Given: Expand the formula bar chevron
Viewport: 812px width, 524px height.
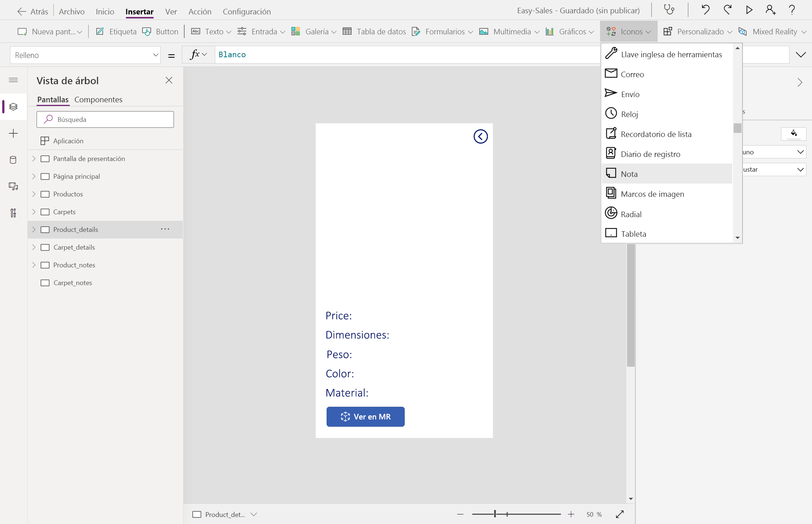Looking at the screenshot, I should [801, 55].
